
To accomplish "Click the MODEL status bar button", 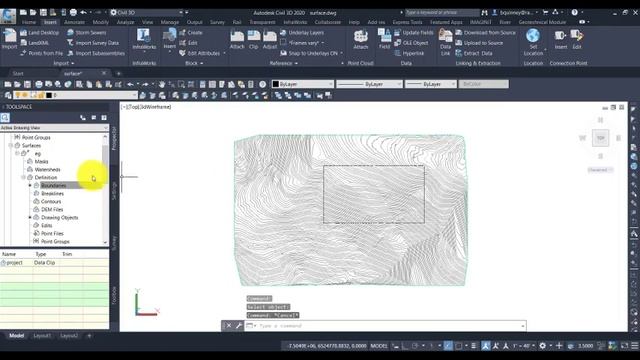I will 379,346.
